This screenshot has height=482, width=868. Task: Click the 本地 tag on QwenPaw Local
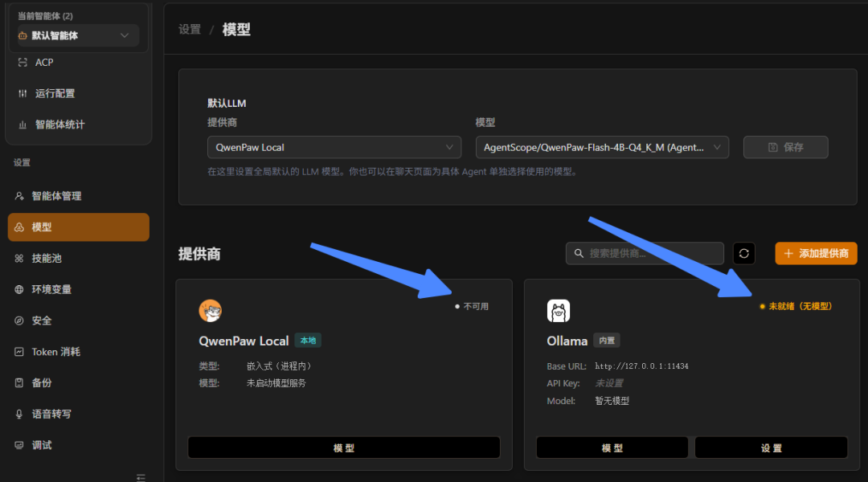click(308, 341)
